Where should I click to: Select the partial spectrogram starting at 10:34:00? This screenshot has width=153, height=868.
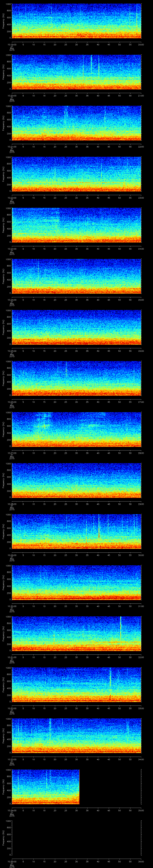click(x=46, y=786)
